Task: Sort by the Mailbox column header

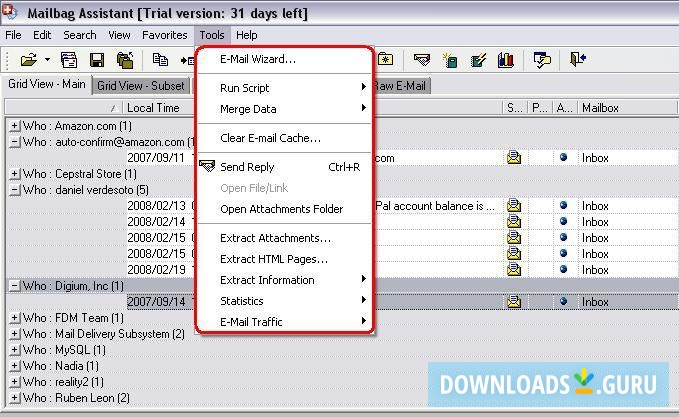Action: point(627,108)
